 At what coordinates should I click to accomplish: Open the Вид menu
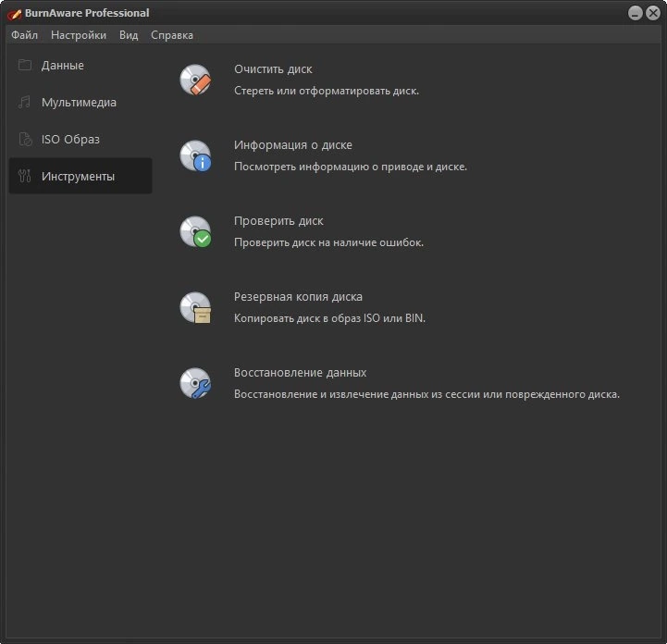click(129, 35)
